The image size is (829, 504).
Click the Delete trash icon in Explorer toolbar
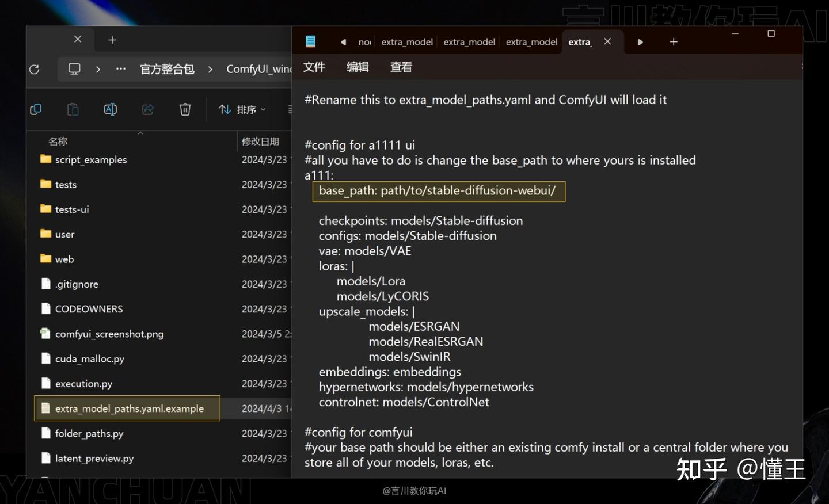[x=185, y=109]
